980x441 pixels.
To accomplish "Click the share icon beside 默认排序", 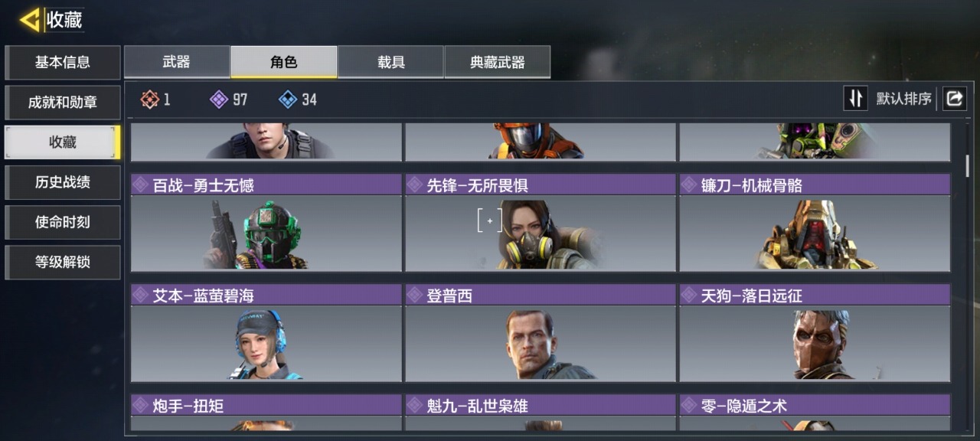I will (x=955, y=99).
